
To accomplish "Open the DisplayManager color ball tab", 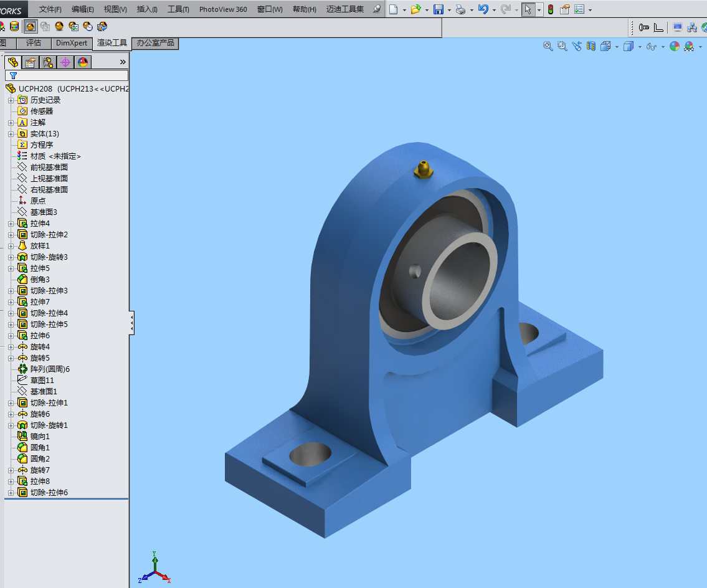I will [x=82, y=62].
